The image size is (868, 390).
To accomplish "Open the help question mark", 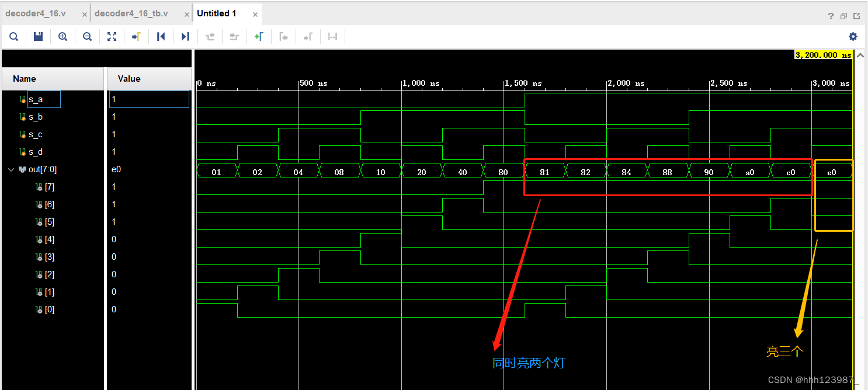I will pos(831,16).
